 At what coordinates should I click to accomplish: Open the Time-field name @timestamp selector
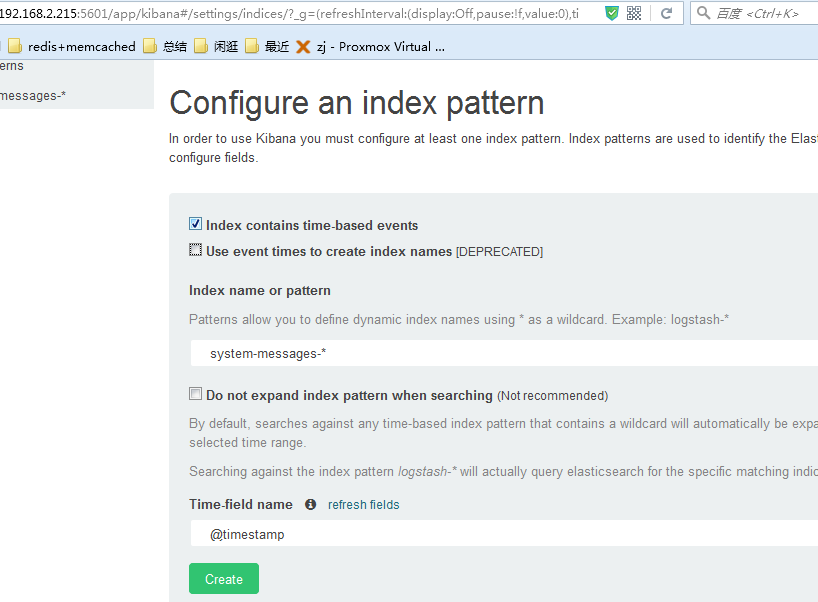(x=504, y=533)
